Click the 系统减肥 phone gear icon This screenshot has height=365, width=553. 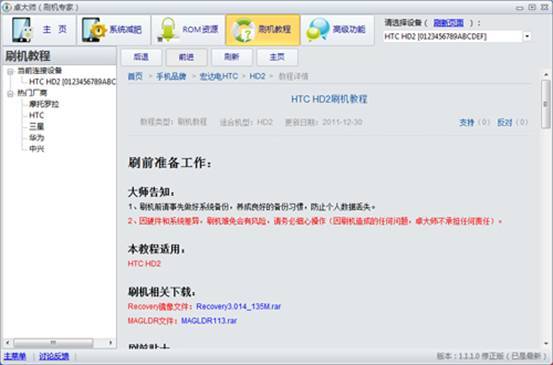tap(94, 30)
